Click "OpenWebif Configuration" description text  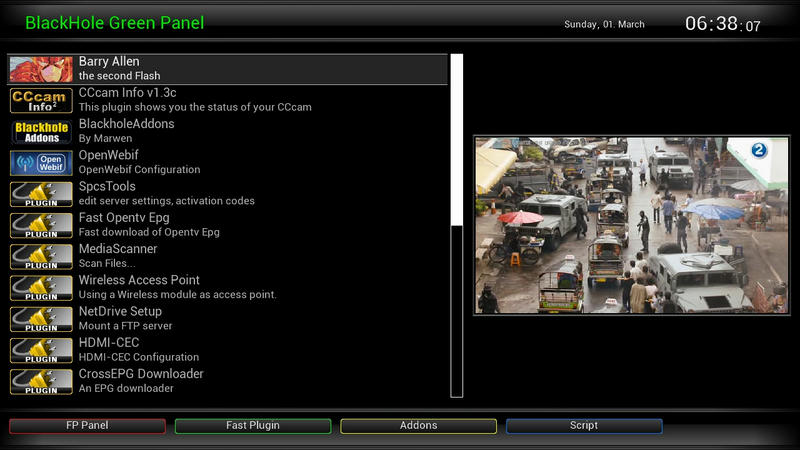click(139, 169)
